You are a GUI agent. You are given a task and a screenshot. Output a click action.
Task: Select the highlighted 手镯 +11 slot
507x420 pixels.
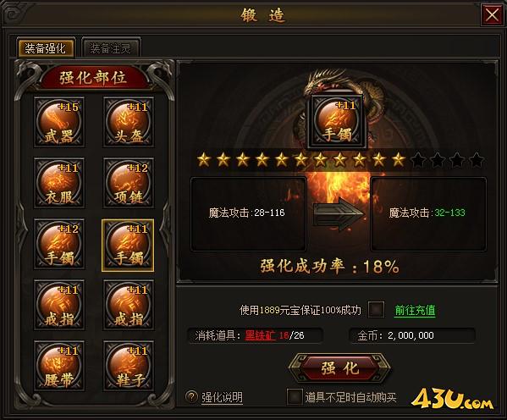pyautogui.click(x=128, y=246)
